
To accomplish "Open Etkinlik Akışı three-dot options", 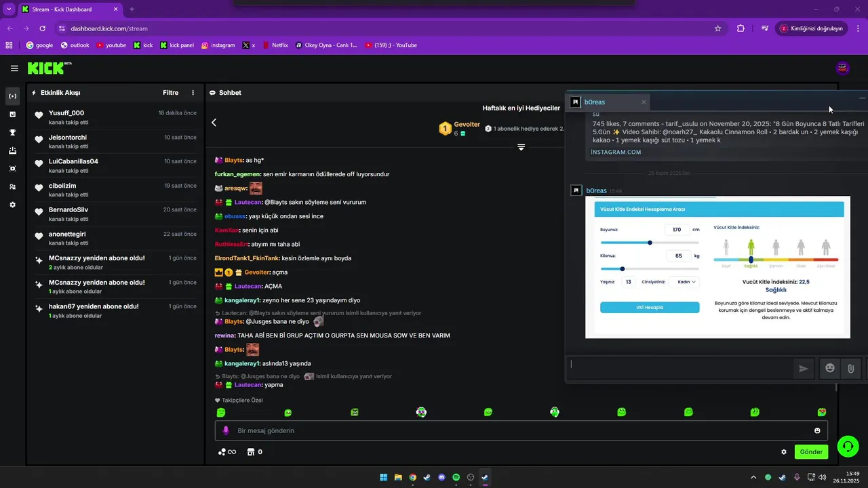I will pos(193,93).
